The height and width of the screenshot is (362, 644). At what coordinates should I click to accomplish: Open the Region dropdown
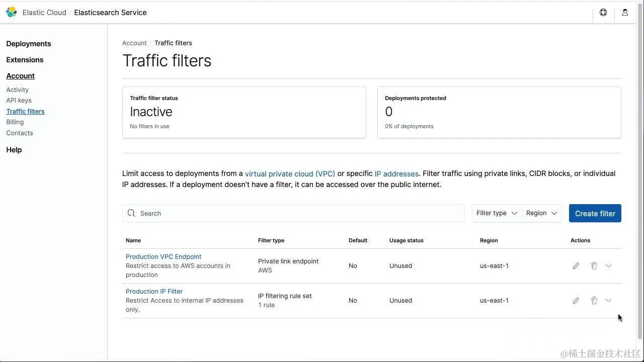tap(541, 213)
